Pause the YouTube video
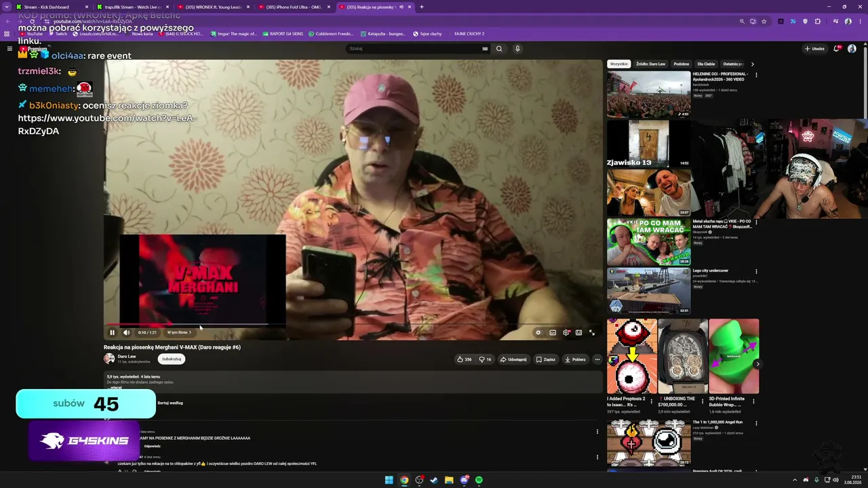 [113, 333]
